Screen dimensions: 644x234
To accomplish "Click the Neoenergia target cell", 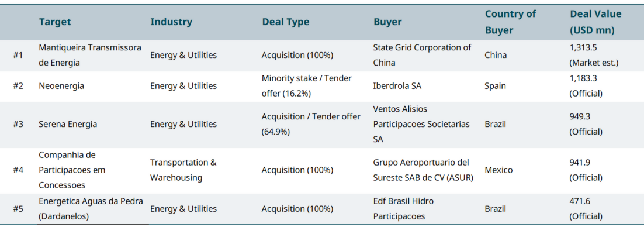I will (x=61, y=86).
